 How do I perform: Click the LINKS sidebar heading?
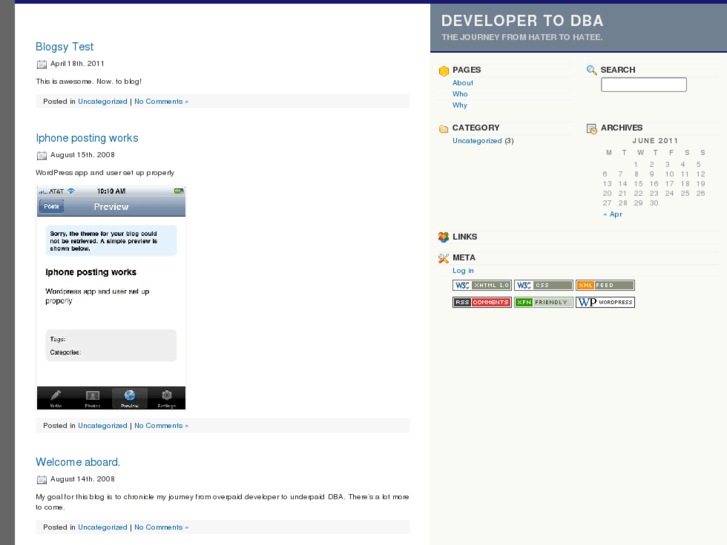click(x=465, y=237)
